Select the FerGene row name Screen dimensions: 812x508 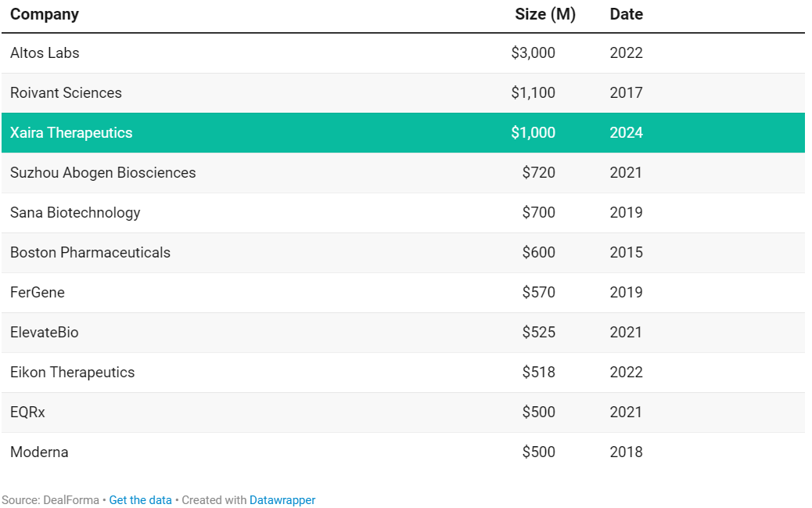38,293
